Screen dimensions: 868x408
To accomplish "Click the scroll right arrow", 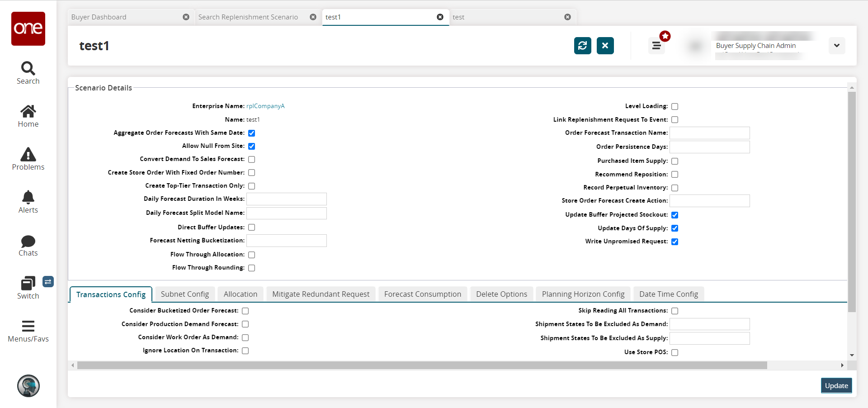I will coord(842,365).
